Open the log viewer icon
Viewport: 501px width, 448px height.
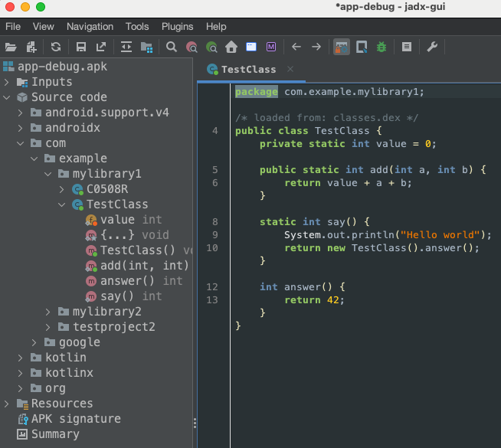407,47
